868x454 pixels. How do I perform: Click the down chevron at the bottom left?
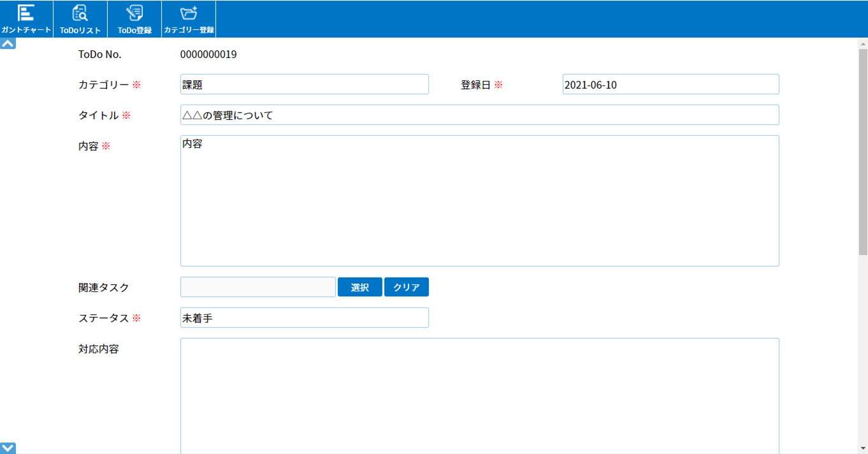[x=8, y=448]
